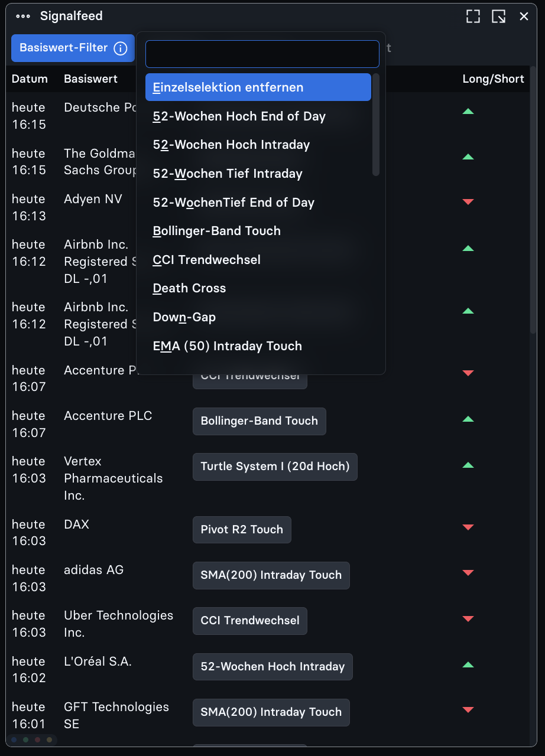Click red short arrow for Adyen NV
545x756 pixels.
[468, 203]
